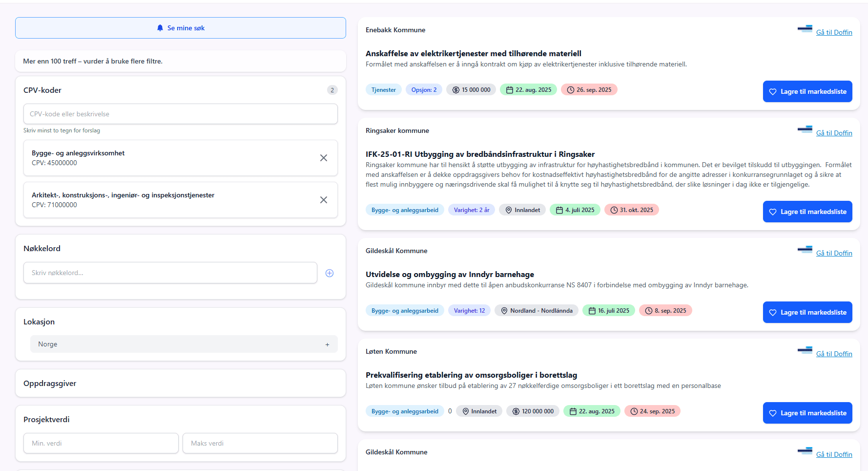Focus the Skriv nøkkelord input field

point(170,273)
